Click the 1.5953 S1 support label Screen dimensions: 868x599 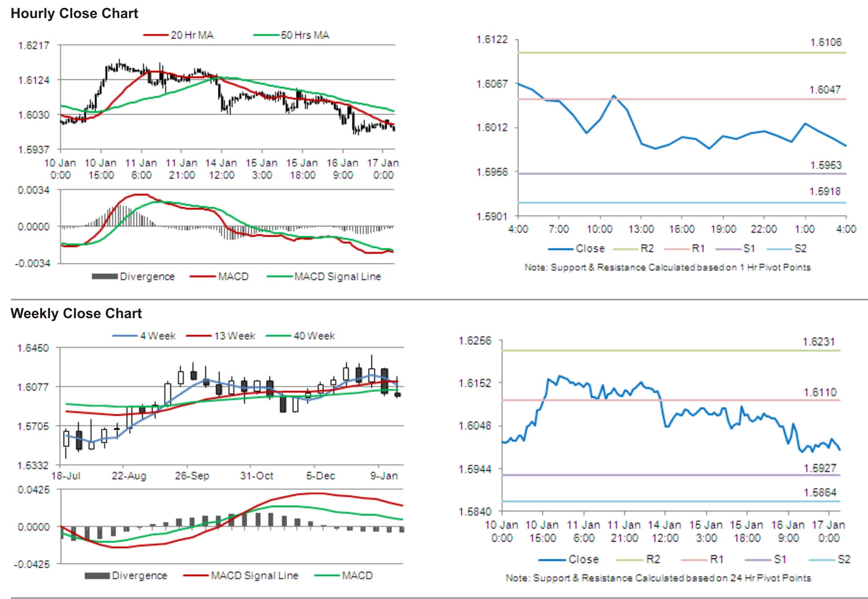(826, 165)
